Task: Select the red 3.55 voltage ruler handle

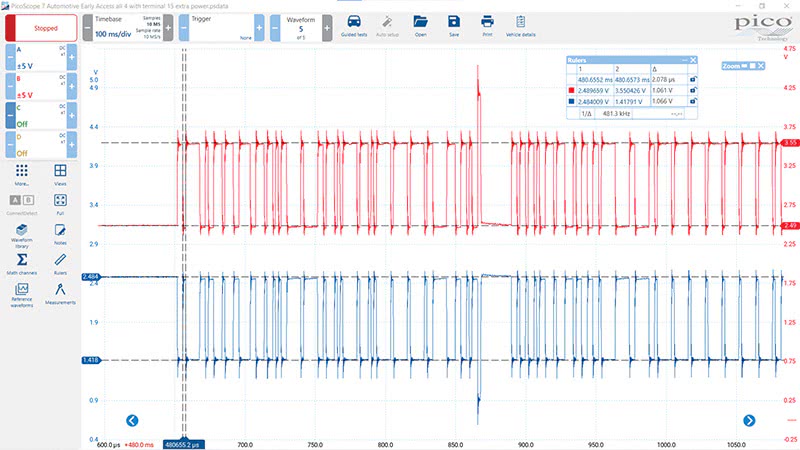Action: click(x=790, y=143)
